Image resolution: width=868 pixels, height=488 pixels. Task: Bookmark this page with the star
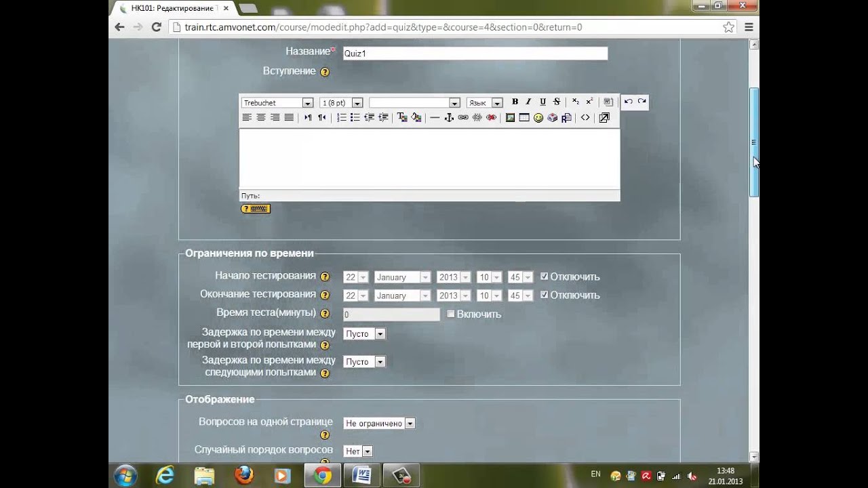point(728,27)
